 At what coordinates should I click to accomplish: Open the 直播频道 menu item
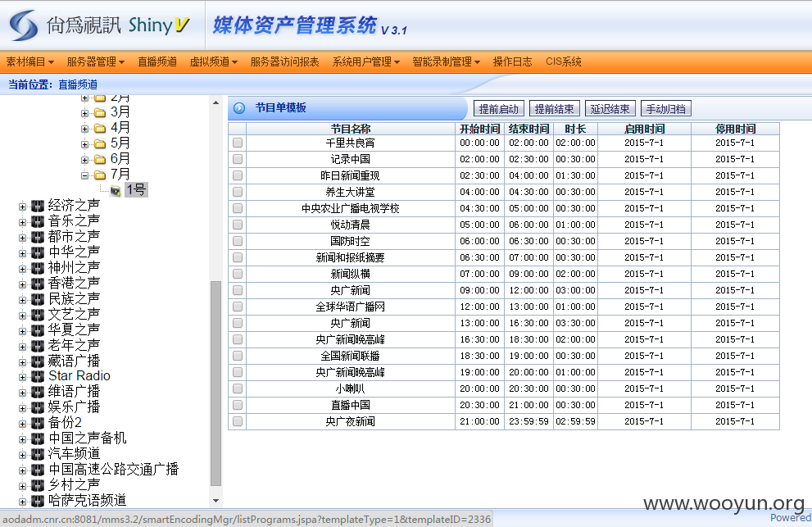point(157,61)
